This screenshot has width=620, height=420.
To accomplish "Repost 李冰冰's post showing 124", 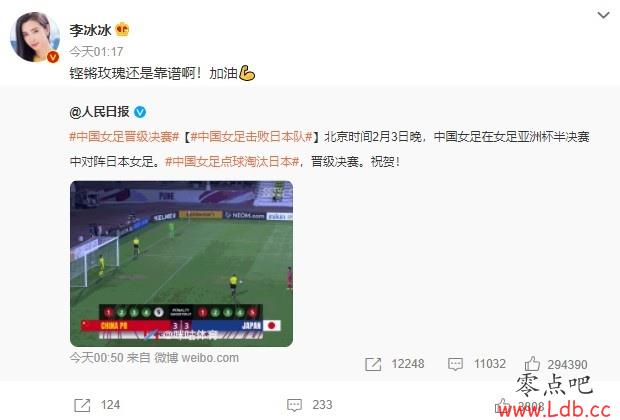I will coord(97,405).
